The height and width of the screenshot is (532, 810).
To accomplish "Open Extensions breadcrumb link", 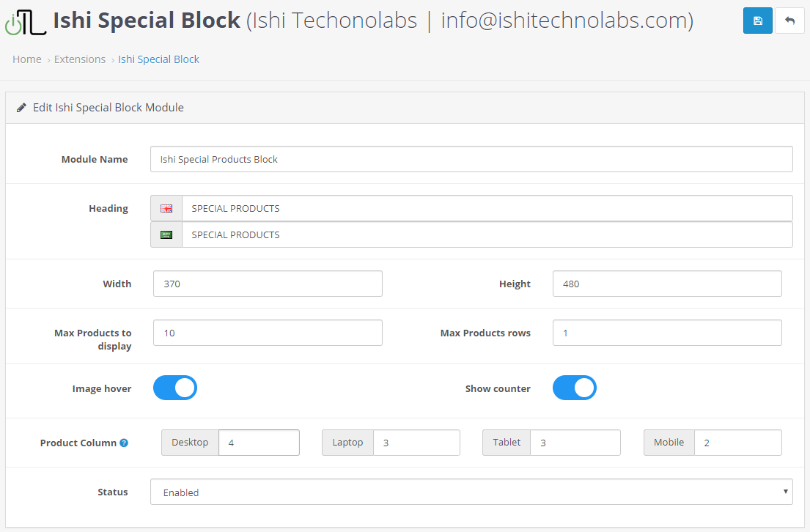I will [x=80, y=59].
